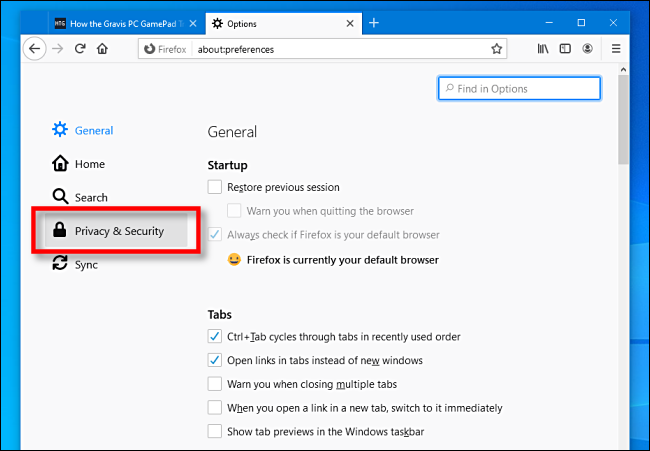Open the Library icon in toolbar
Viewport: 650px width, 451px height.
coord(544,48)
